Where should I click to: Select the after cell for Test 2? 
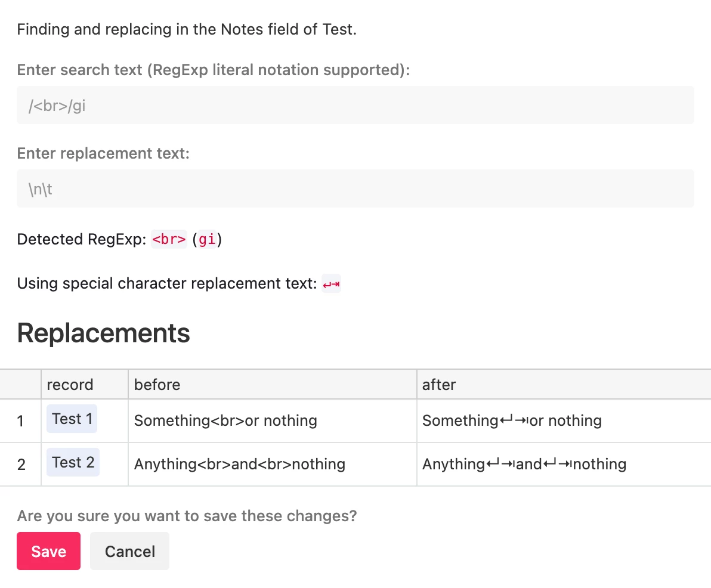(x=524, y=465)
